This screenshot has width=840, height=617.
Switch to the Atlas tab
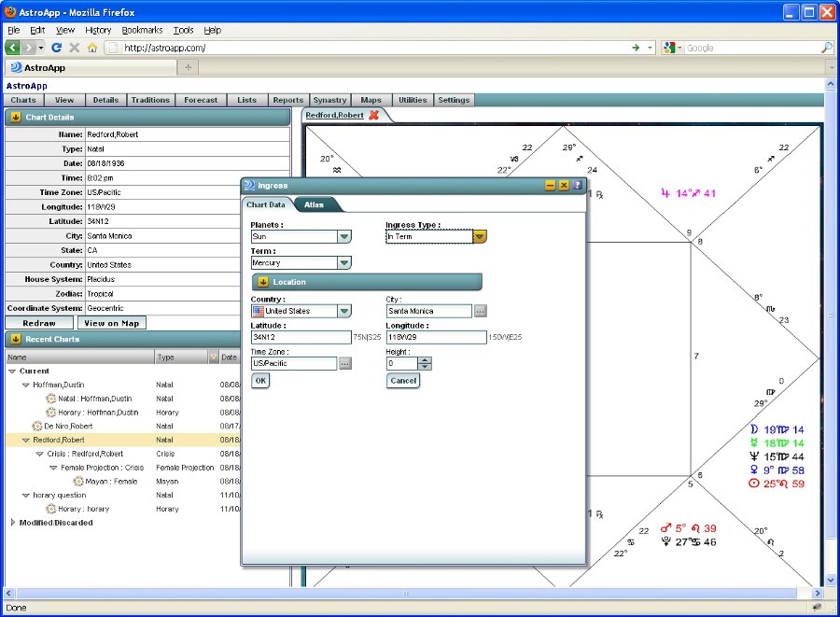[315, 204]
